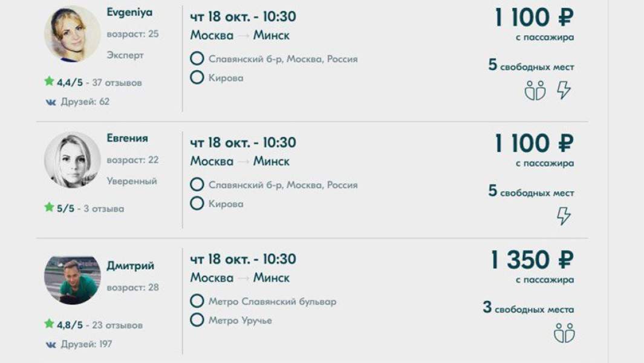This screenshot has width=644, height=363.
Task: Click the two-seats icon on Дмитрий's listing
Action: click(564, 332)
